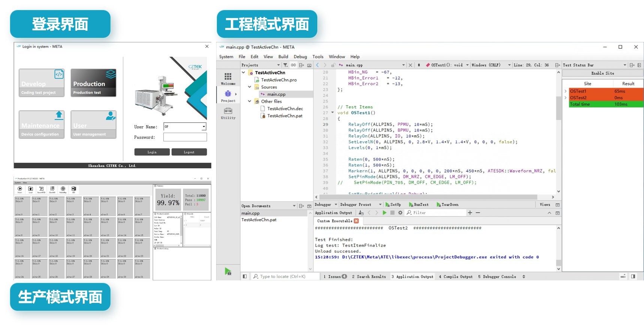Click the TearDown button

pyautogui.click(x=447, y=205)
